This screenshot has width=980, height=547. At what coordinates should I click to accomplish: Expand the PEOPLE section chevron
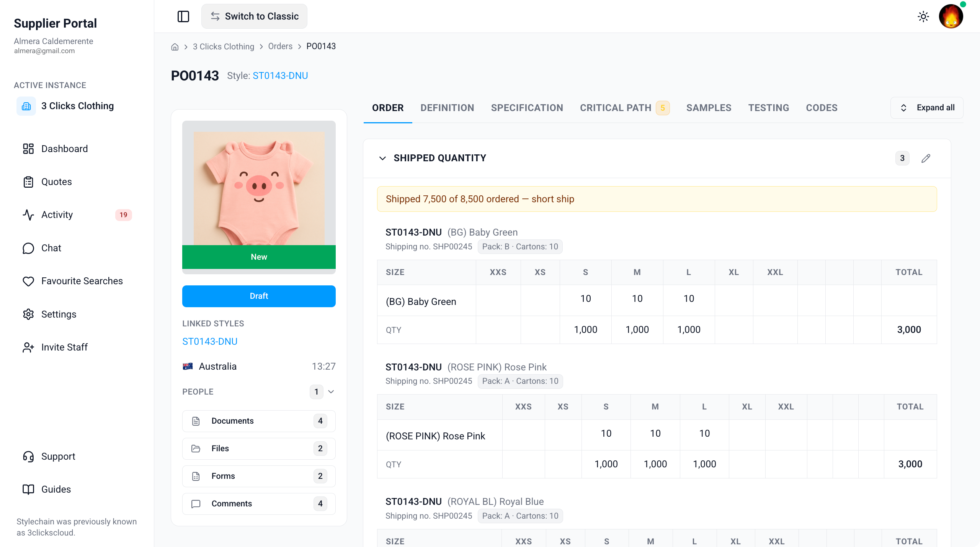(x=331, y=392)
